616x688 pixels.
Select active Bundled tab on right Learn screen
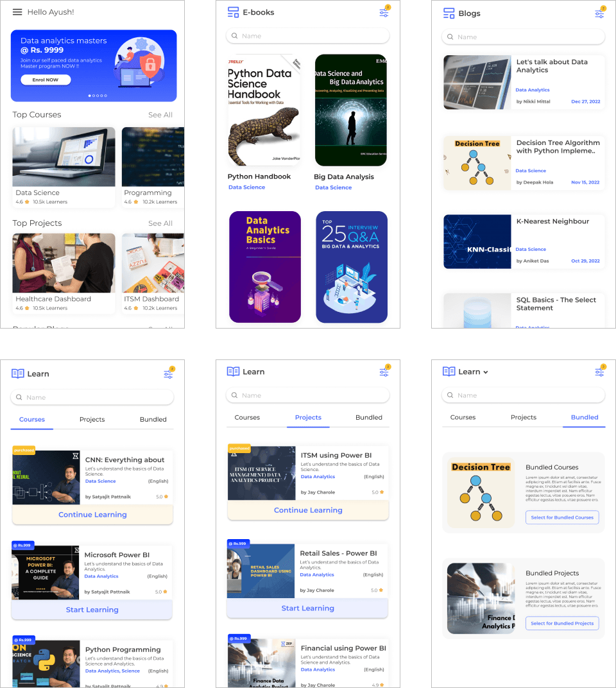585,417
